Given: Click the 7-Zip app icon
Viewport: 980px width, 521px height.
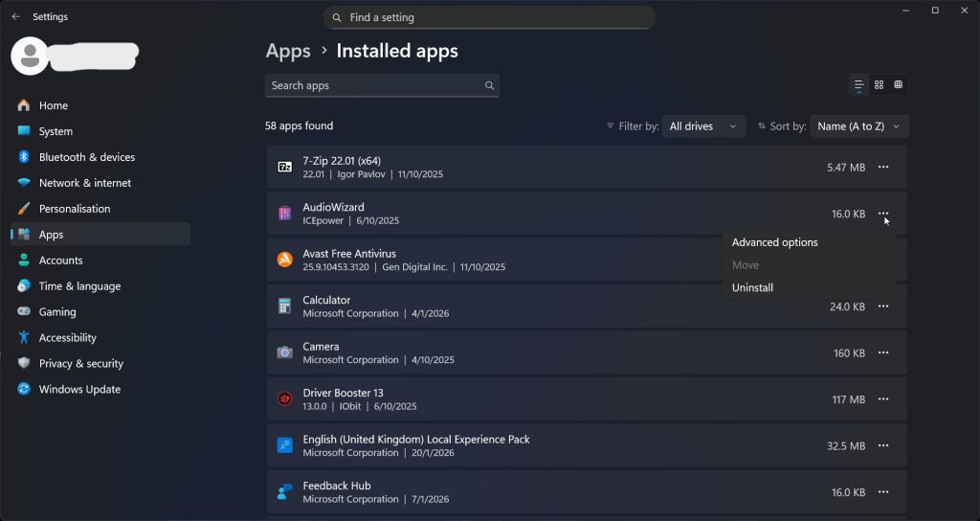Looking at the screenshot, I should [x=284, y=167].
